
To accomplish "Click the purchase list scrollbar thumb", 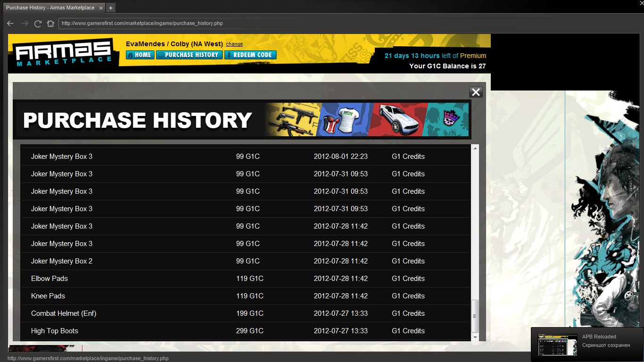I will pyautogui.click(x=475, y=316).
